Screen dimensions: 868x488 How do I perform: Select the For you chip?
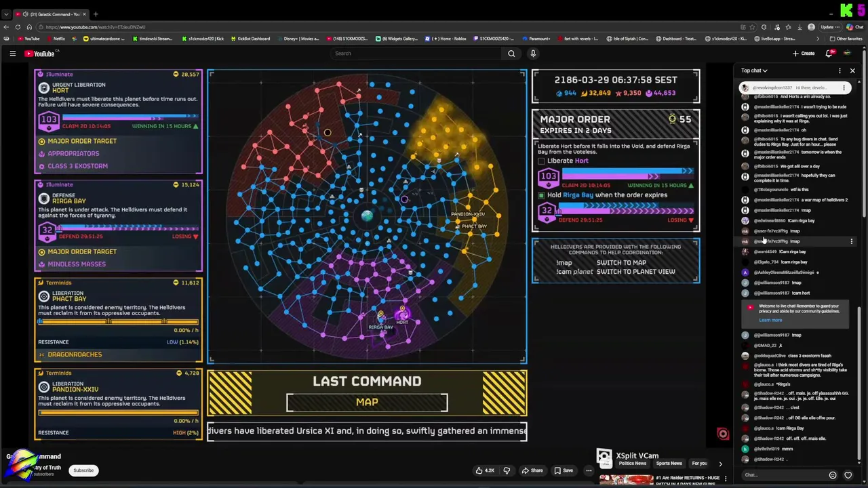(x=699, y=464)
